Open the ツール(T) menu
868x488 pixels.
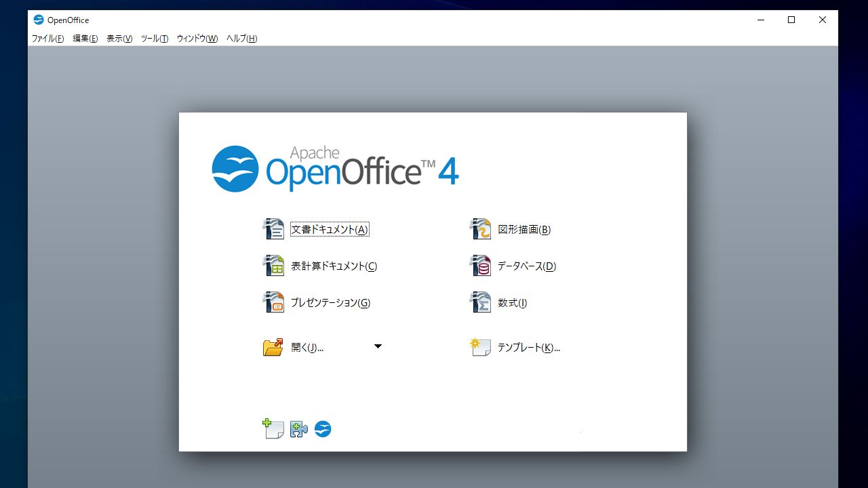[155, 39]
